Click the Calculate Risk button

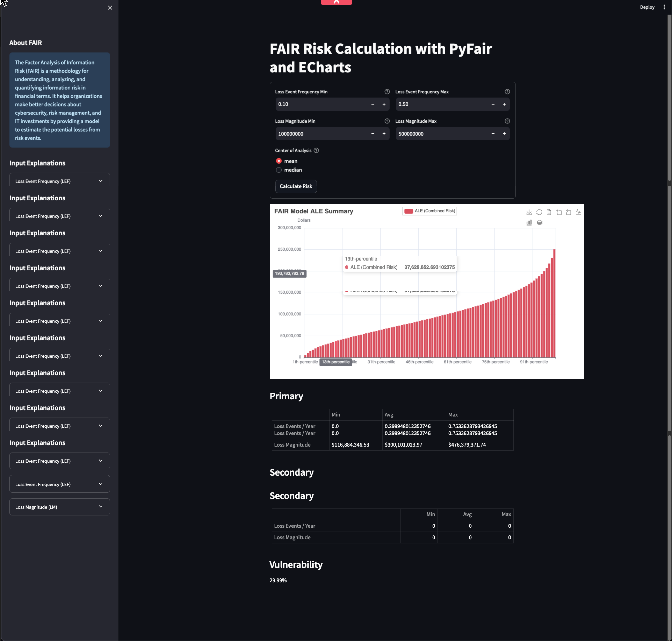click(296, 186)
